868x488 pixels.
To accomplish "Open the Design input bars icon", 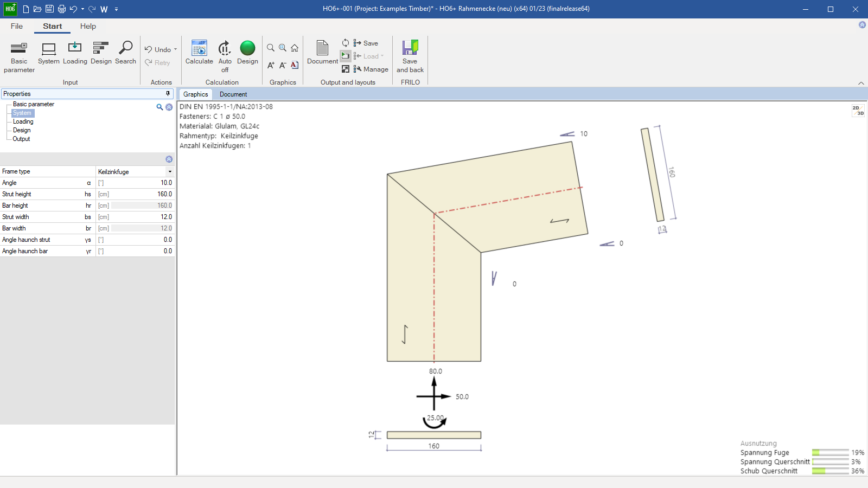I will [x=101, y=53].
